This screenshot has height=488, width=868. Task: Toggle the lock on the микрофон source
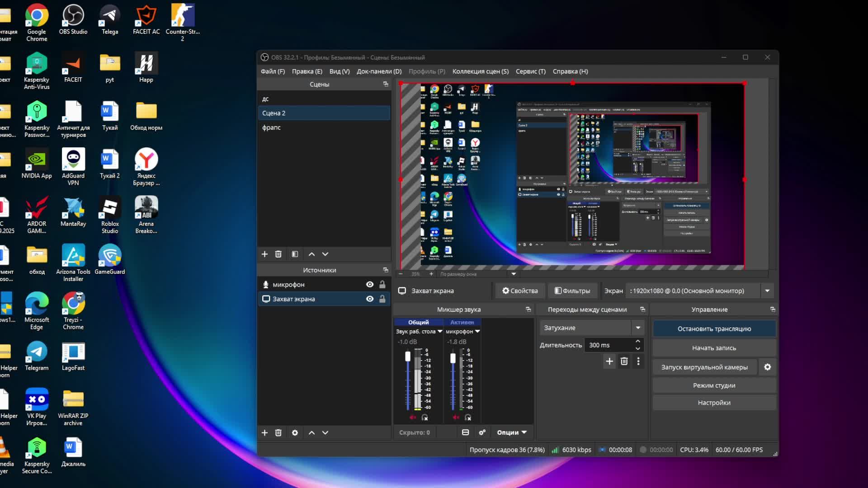pyautogui.click(x=382, y=284)
